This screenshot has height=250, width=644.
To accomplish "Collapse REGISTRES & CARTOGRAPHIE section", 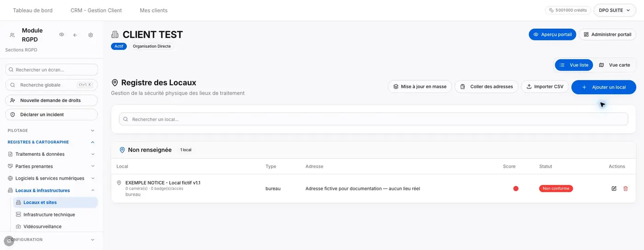I will click(52, 142).
